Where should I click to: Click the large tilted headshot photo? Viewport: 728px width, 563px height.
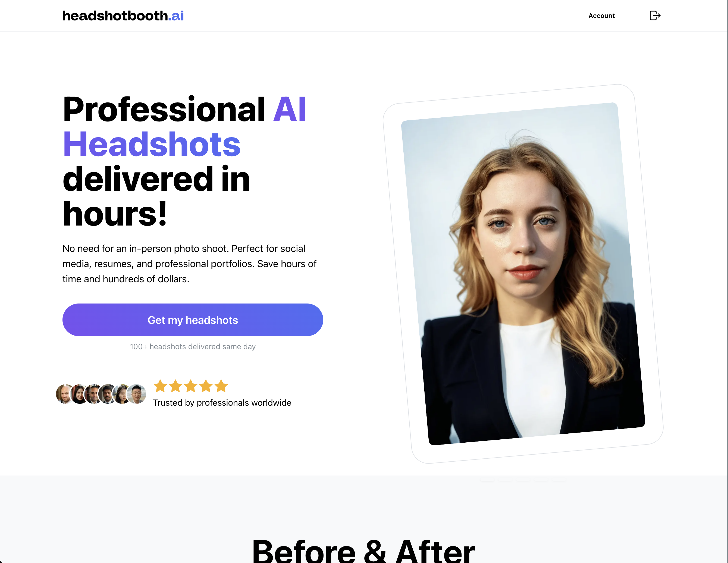[x=523, y=274]
